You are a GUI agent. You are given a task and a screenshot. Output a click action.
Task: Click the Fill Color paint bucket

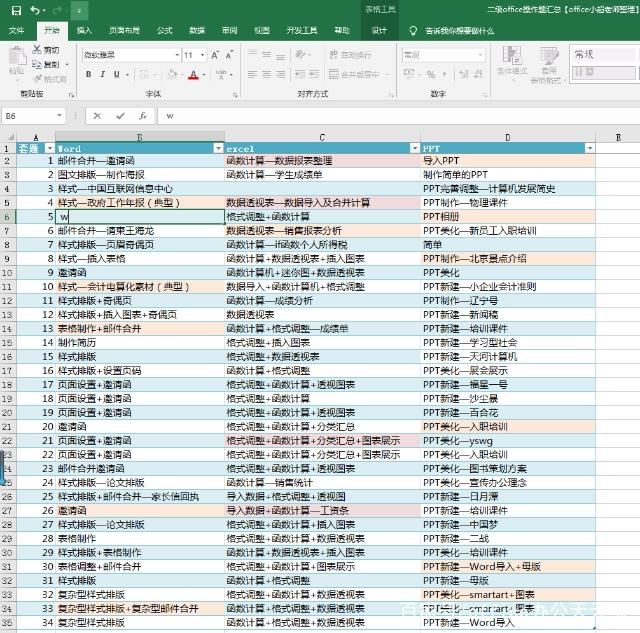pos(172,74)
